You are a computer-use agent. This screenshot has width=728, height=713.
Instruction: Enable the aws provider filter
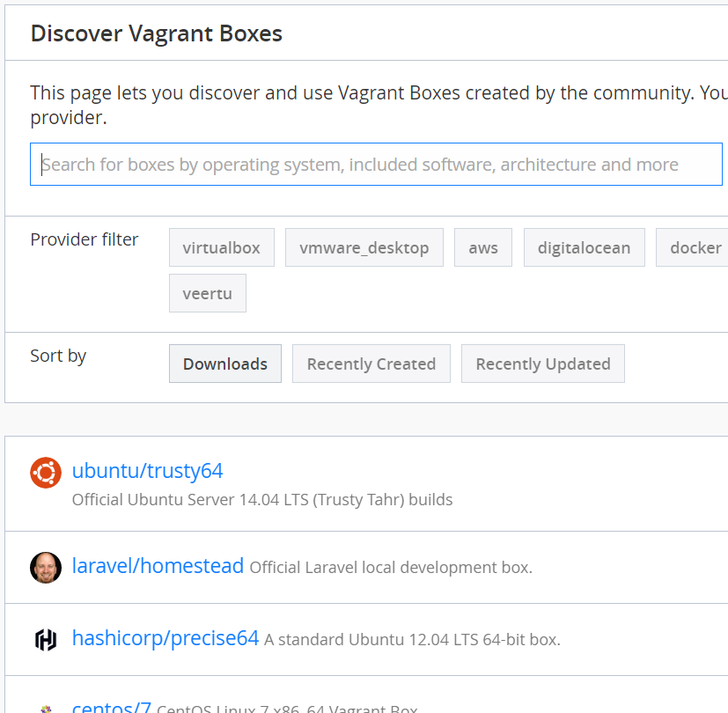(x=483, y=248)
